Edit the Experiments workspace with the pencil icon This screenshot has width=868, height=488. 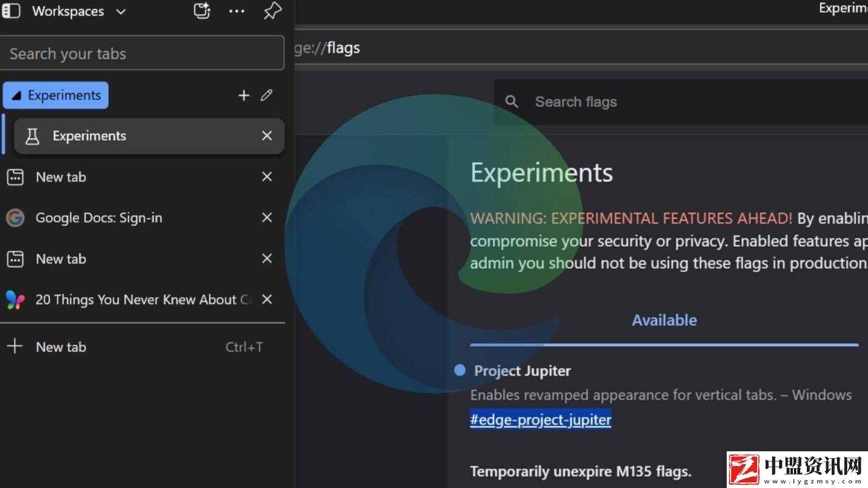pyautogui.click(x=267, y=95)
